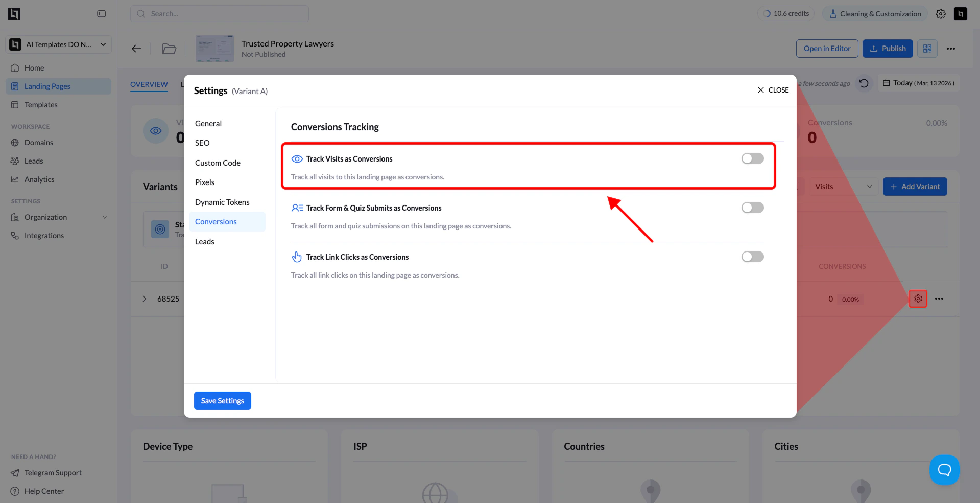Open three-dot menu in variant row 68525

coord(939,299)
